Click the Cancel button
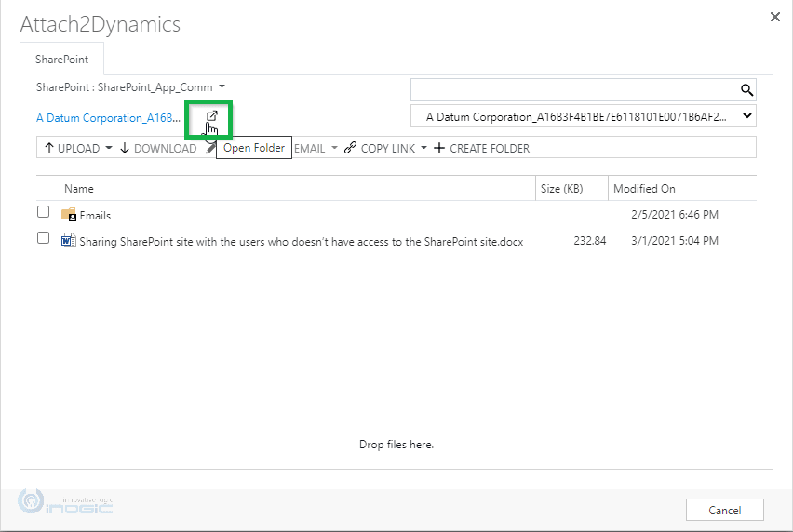The height and width of the screenshot is (532, 793). (725, 510)
